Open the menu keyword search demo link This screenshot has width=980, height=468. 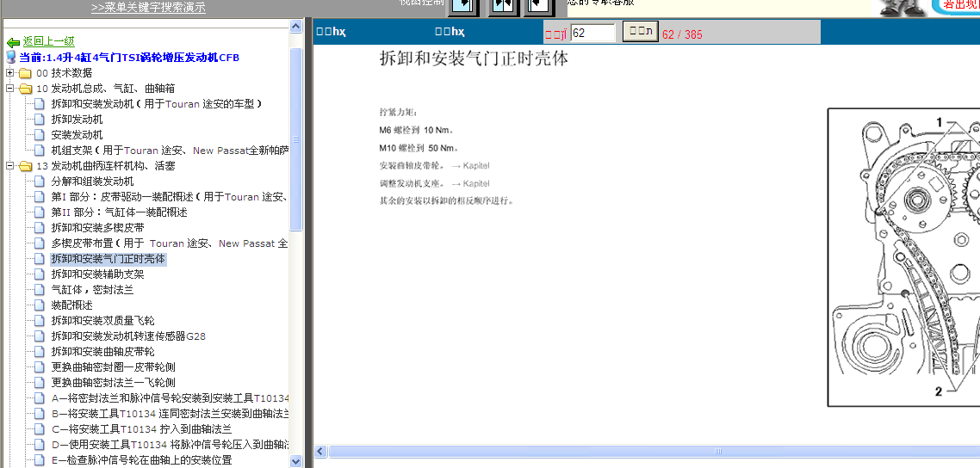point(148,8)
